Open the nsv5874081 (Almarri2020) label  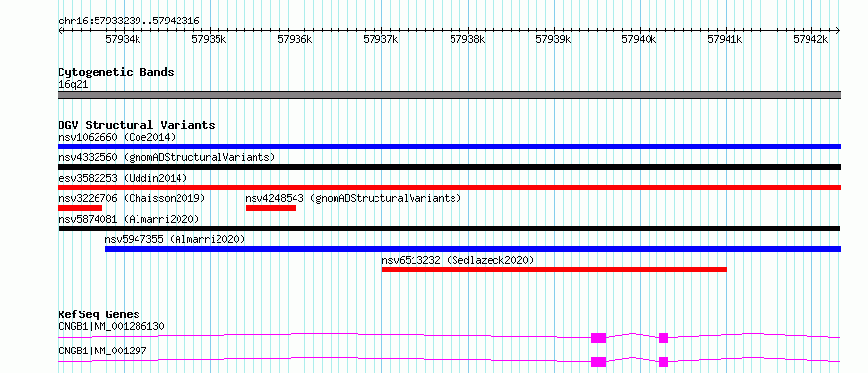pyautogui.click(x=129, y=219)
